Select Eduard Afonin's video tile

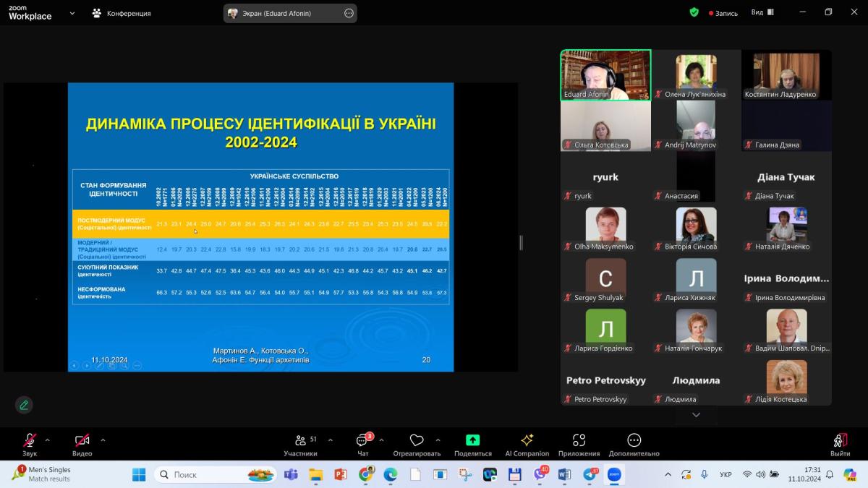tap(605, 75)
